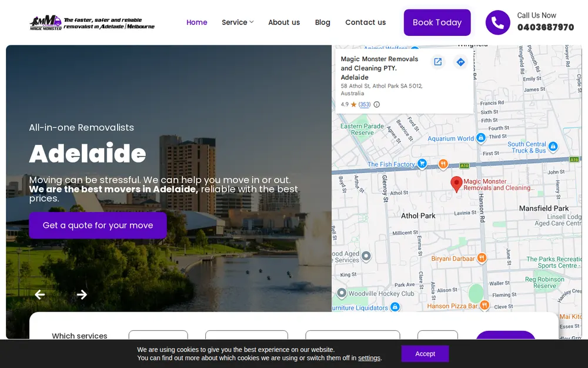Viewport: 588px width, 368px height.
Task: Click the Which services label
Action: point(79,336)
